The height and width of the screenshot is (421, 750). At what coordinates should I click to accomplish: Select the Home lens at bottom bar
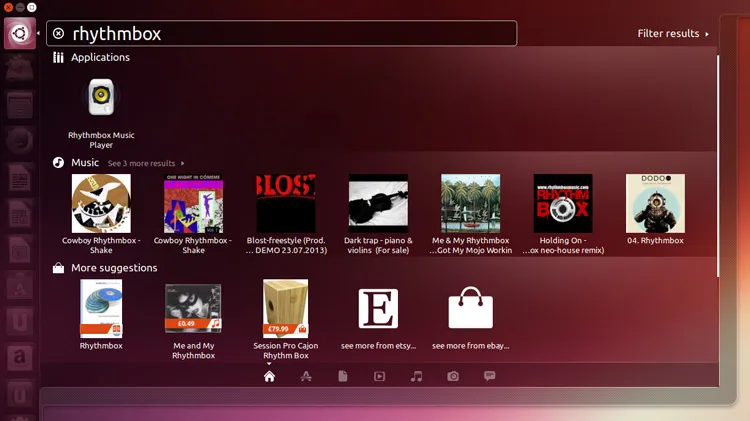click(269, 376)
